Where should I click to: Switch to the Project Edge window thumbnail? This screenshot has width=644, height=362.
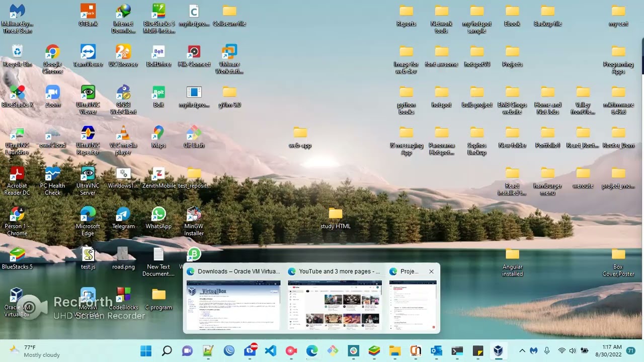(x=413, y=298)
